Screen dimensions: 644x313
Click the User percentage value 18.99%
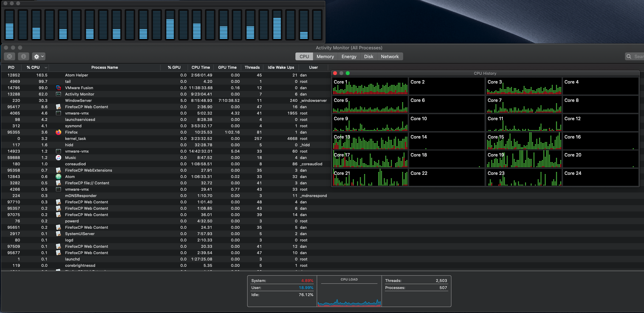pyautogui.click(x=306, y=288)
